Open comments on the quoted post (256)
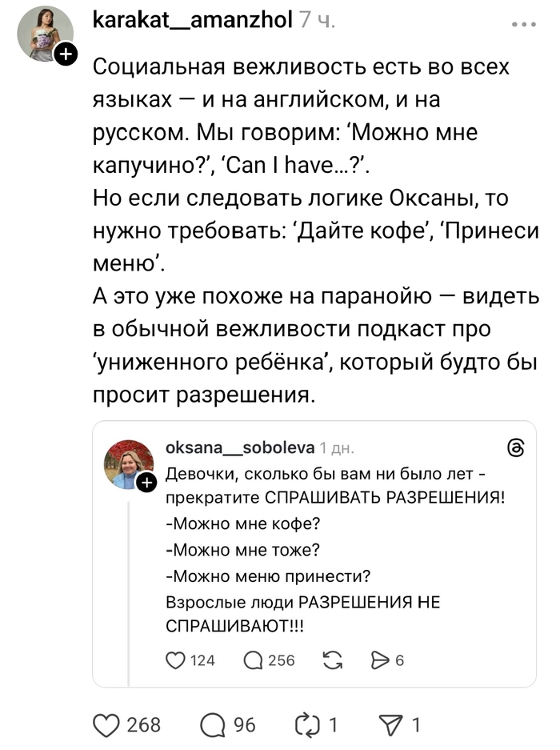This screenshot has width=560, height=750. point(253,660)
